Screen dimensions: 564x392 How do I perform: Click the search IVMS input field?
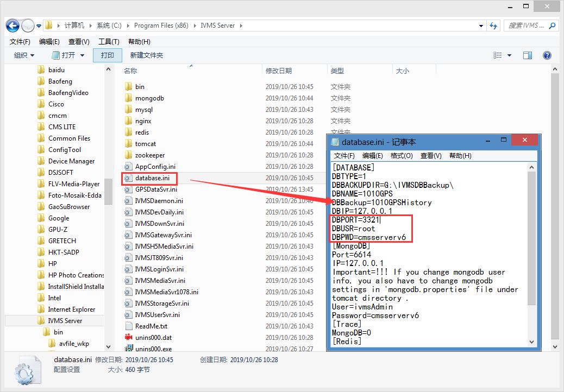click(526, 26)
